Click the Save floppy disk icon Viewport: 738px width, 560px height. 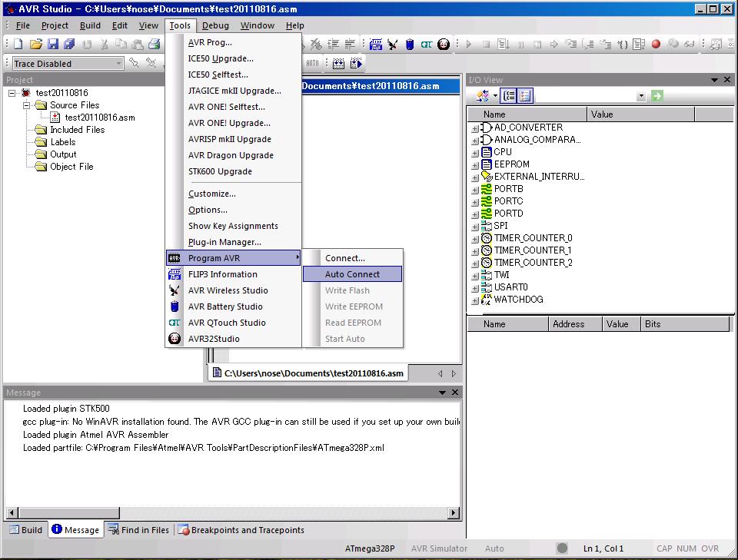tap(53, 45)
